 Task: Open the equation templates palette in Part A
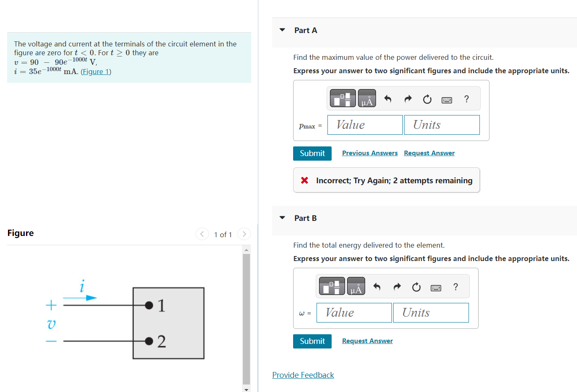pyautogui.click(x=343, y=98)
